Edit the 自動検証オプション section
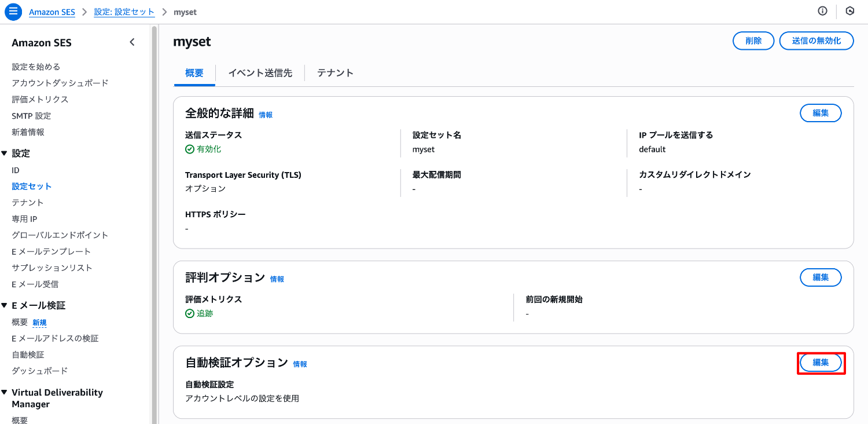The width and height of the screenshot is (868, 424). point(821,363)
